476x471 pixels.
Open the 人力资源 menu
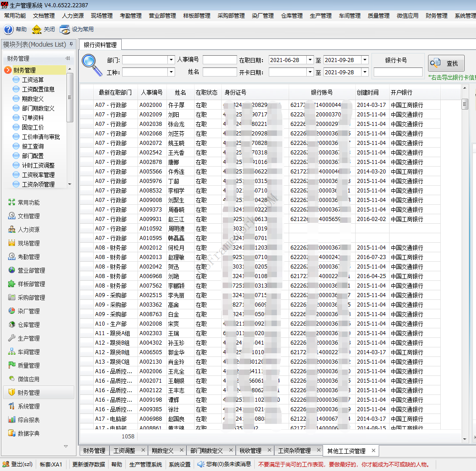73,16
